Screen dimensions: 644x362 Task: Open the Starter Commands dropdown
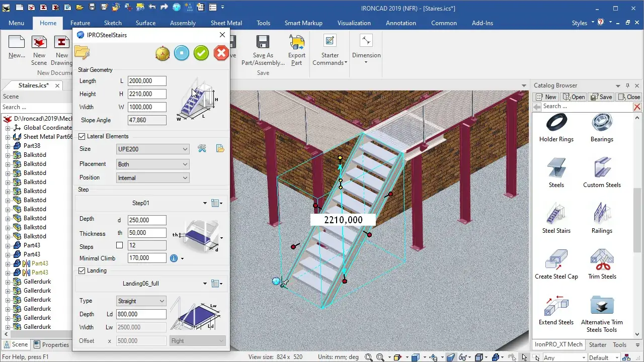pyautogui.click(x=330, y=50)
